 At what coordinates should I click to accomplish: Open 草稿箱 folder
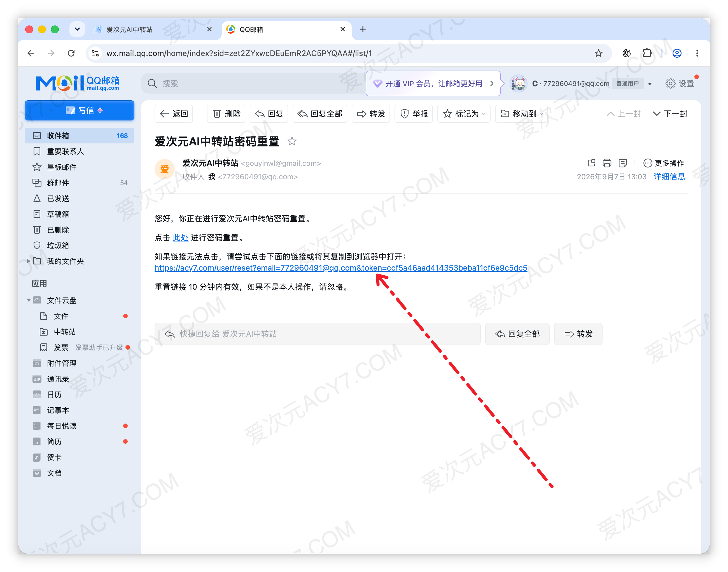[79, 214]
